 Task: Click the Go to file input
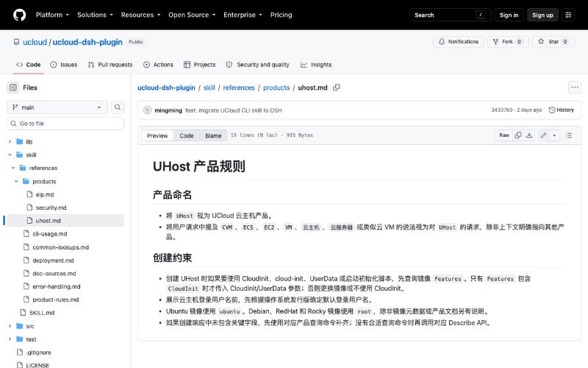65,124
